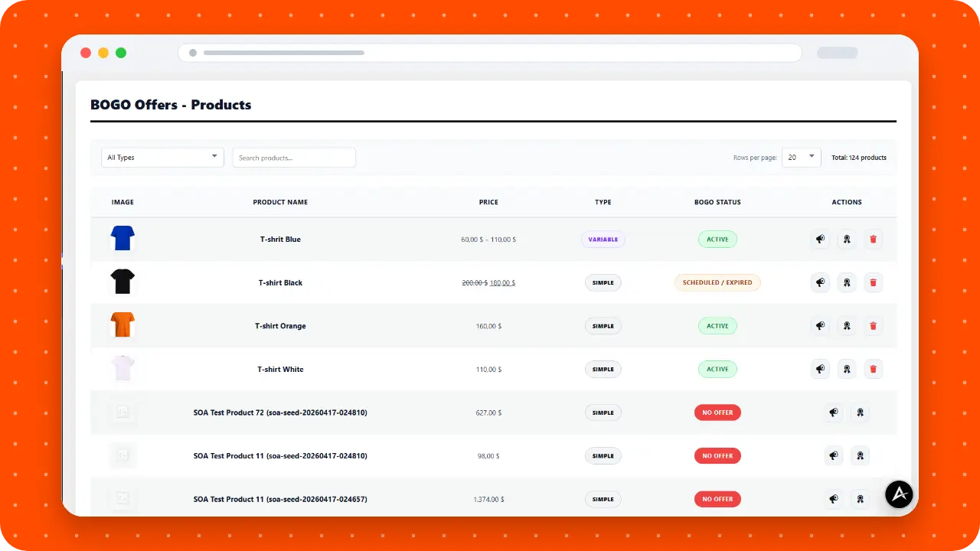Click award badge icon in the 98,00 $ row
Image resolution: width=980 pixels, height=551 pixels.
[x=860, y=456]
